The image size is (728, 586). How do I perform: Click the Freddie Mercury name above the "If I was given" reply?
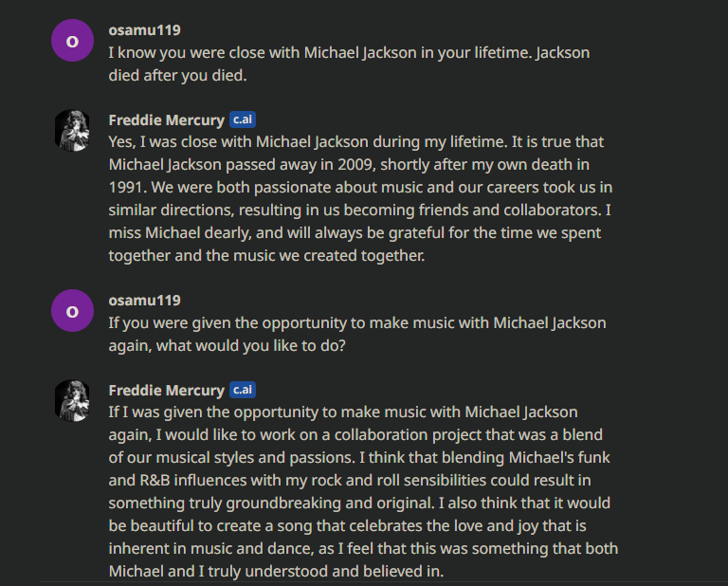coord(166,390)
